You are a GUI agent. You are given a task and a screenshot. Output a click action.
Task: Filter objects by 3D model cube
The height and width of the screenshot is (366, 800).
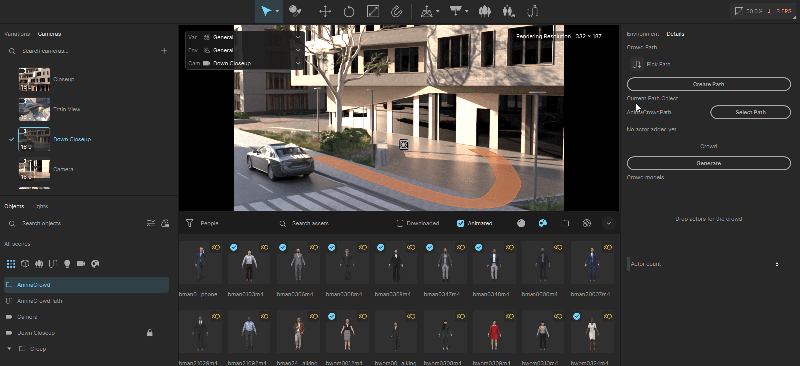click(25, 264)
